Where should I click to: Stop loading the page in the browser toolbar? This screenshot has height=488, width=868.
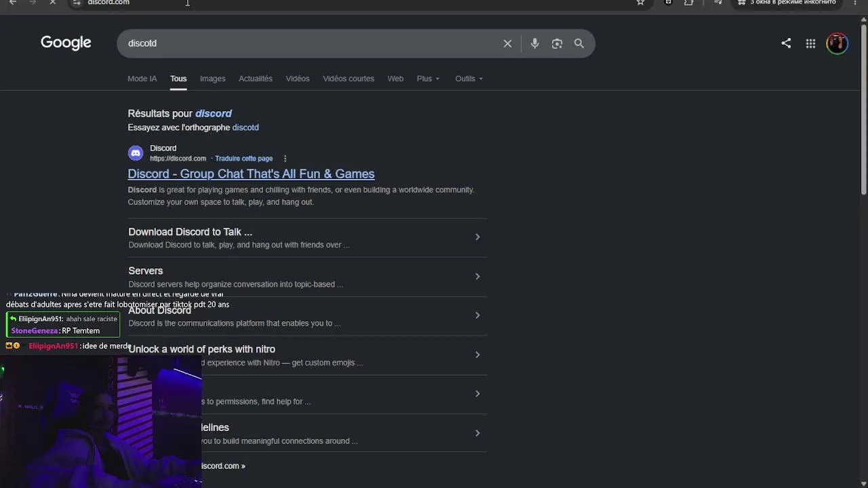click(x=52, y=3)
